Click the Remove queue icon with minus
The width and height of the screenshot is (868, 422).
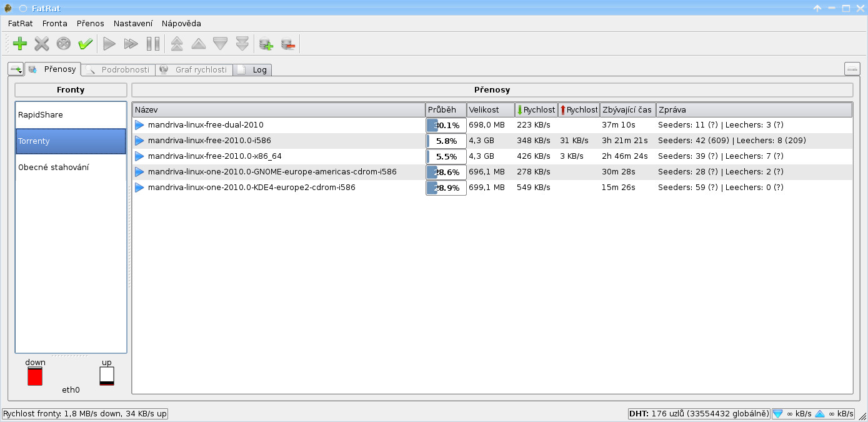pyautogui.click(x=288, y=44)
